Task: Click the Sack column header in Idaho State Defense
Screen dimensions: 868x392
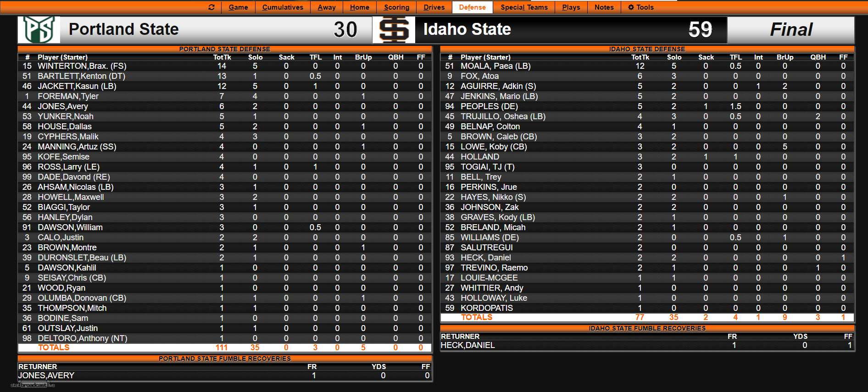Action: 706,57
